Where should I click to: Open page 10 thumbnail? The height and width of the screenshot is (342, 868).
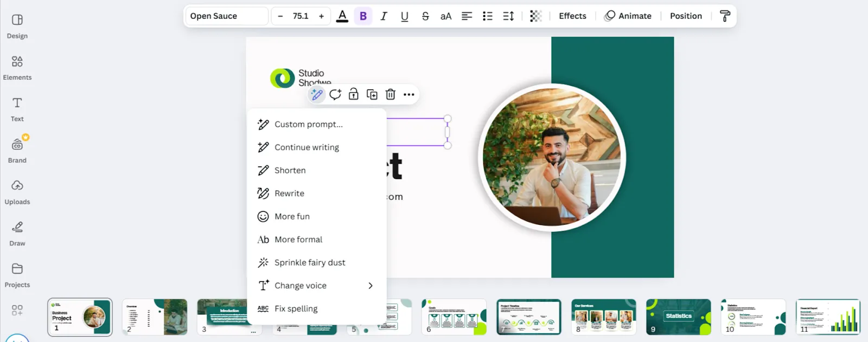tap(754, 317)
